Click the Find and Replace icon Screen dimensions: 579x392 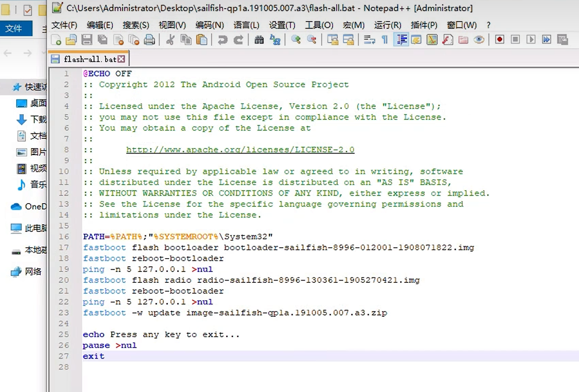pyautogui.click(x=275, y=40)
